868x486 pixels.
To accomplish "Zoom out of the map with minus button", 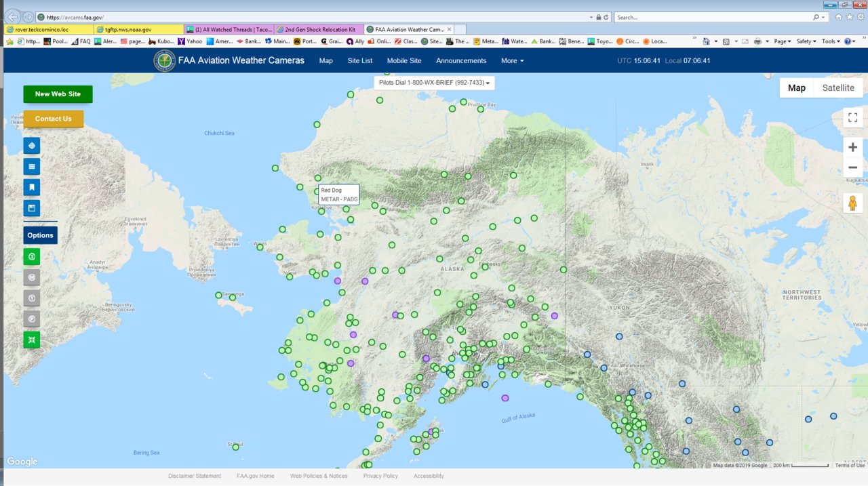I will pos(853,167).
